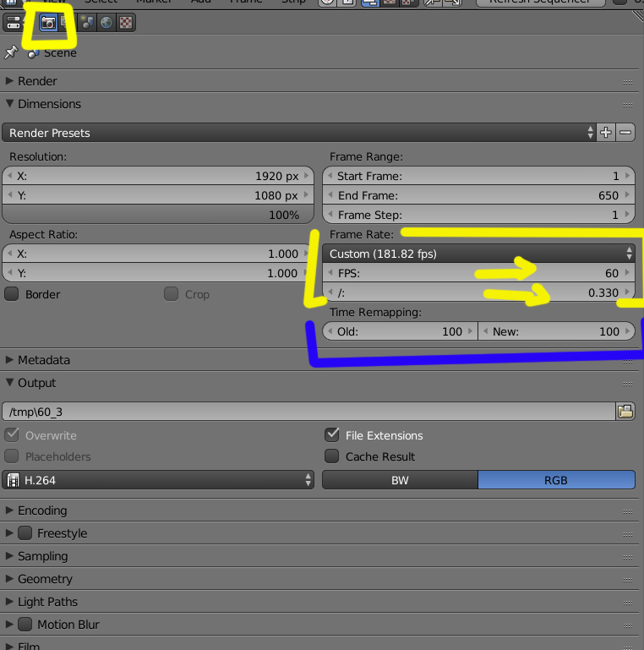Screen dimensions: 644x650
Task: Open the Custom (181.82 fps) frame rate dropdown
Action: pos(478,254)
